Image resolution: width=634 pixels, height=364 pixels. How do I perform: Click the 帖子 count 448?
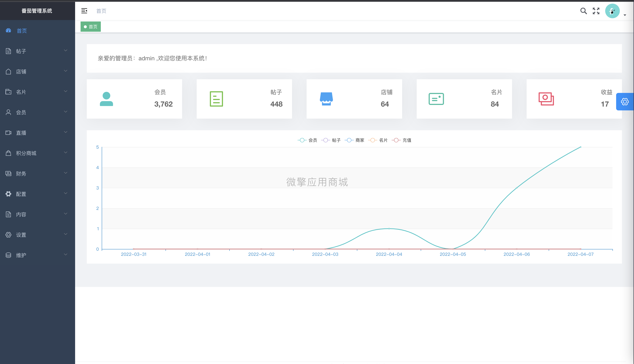click(x=276, y=104)
